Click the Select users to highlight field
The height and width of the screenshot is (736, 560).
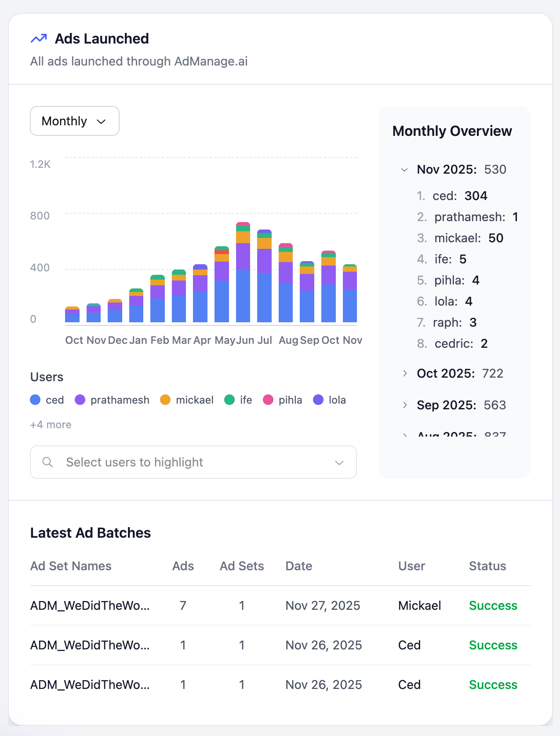click(193, 462)
